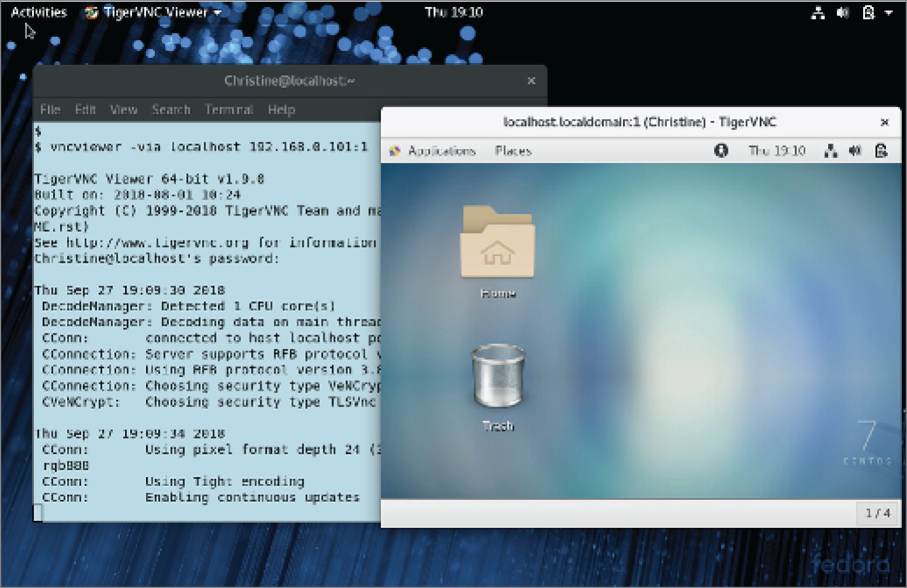Viewport: 907px width, 588px height.
Task: Open the View menu in the terminal
Action: point(124,109)
